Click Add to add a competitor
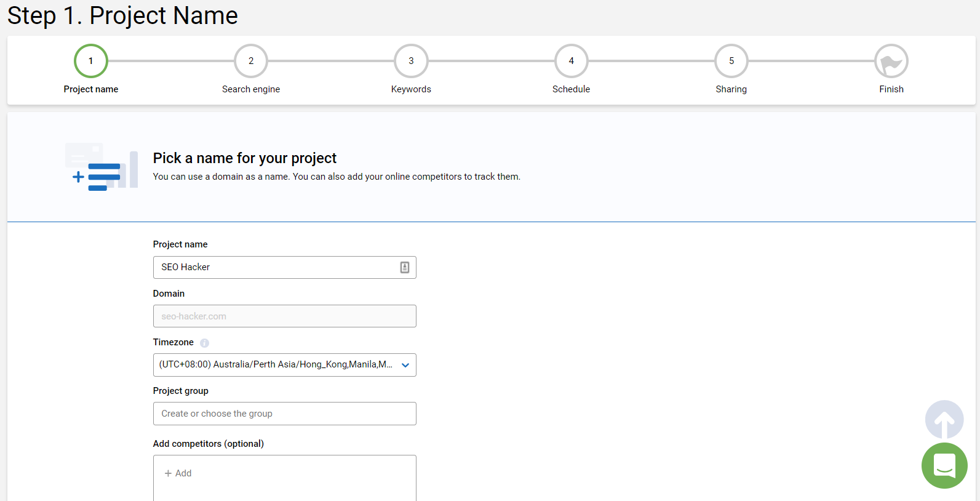The image size is (980, 501). point(178,473)
